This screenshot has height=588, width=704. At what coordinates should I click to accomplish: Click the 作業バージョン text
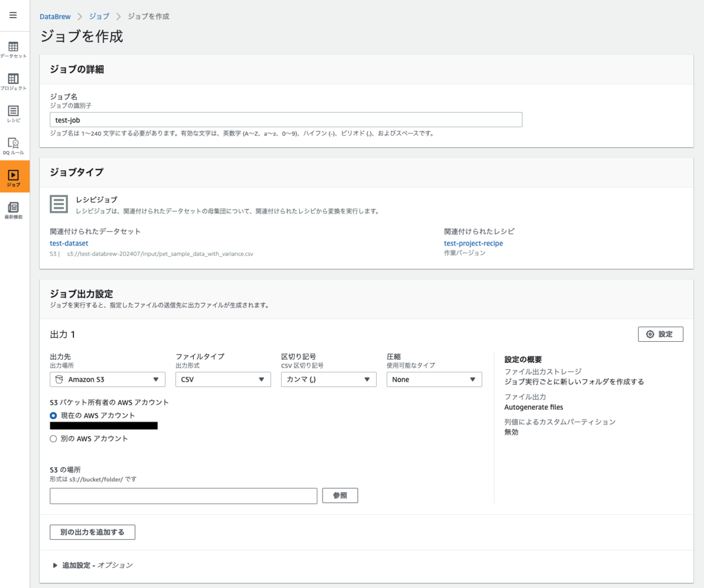click(465, 253)
